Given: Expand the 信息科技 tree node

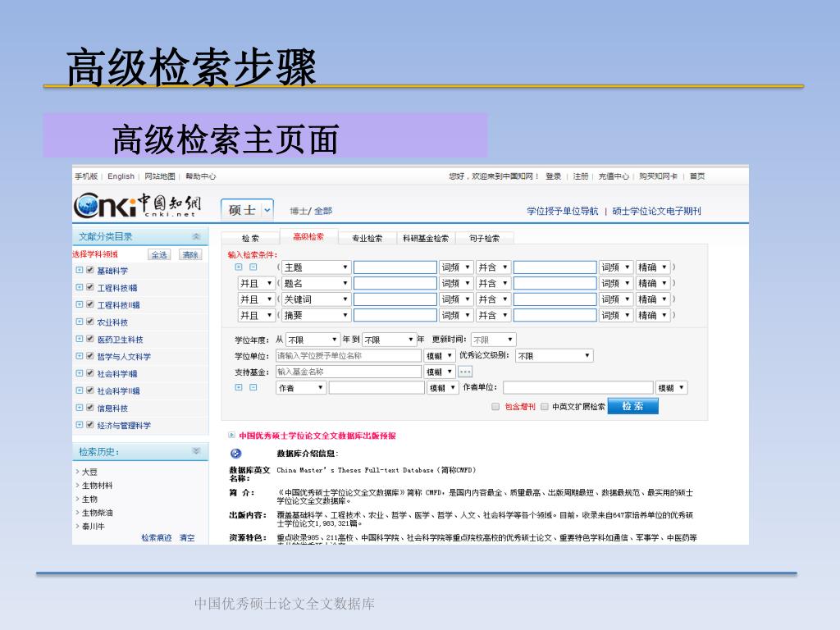Looking at the screenshot, I should [80, 407].
